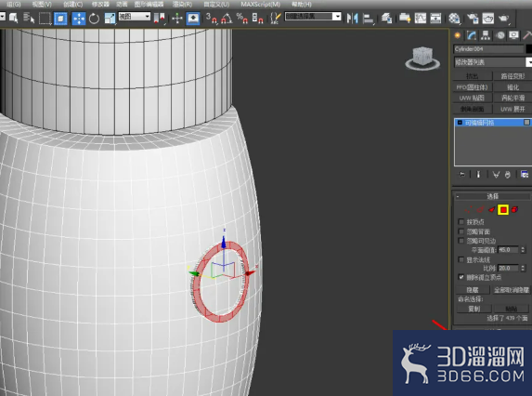Select the Select Object tool

(x=14, y=18)
